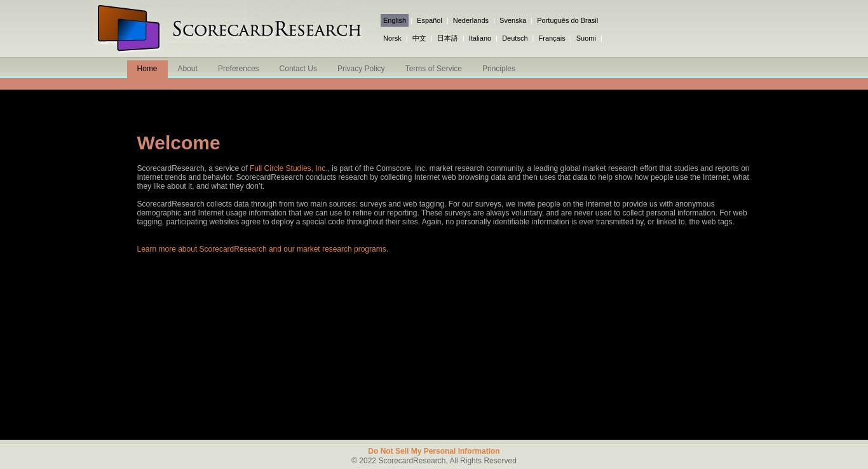Open the Preferences page
The width and height of the screenshot is (868, 469).
[x=238, y=69]
